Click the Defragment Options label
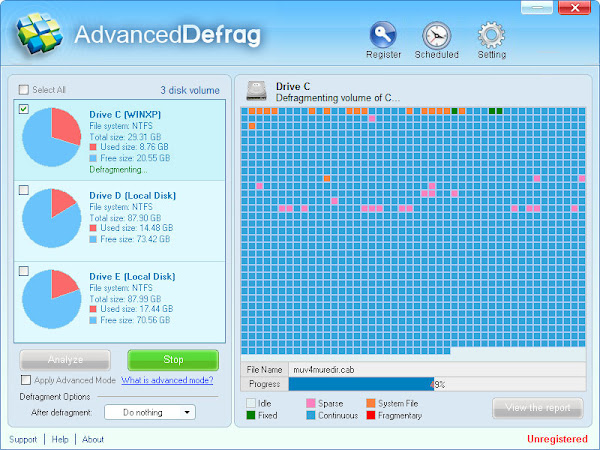This screenshot has height=450, width=600. [x=55, y=397]
